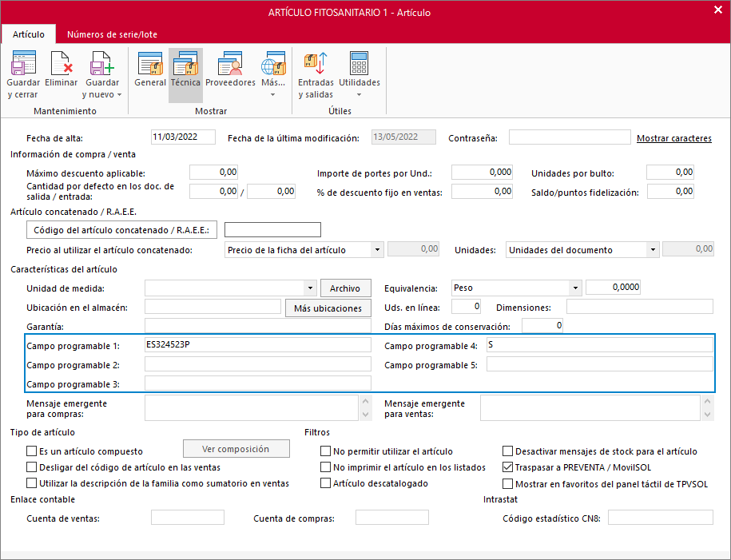Click the Campo programable 3 field
This screenshot has width=731, height=560.
point(258,383)
